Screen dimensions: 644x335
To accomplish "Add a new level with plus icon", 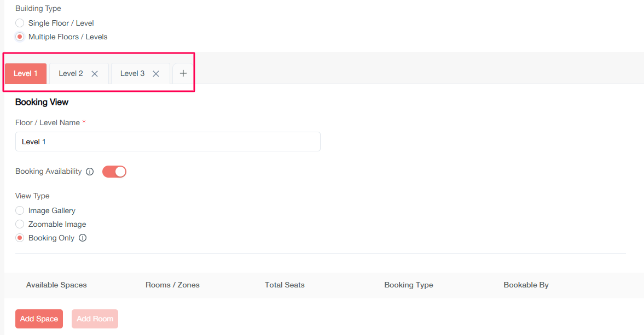I will pos(183,74).
